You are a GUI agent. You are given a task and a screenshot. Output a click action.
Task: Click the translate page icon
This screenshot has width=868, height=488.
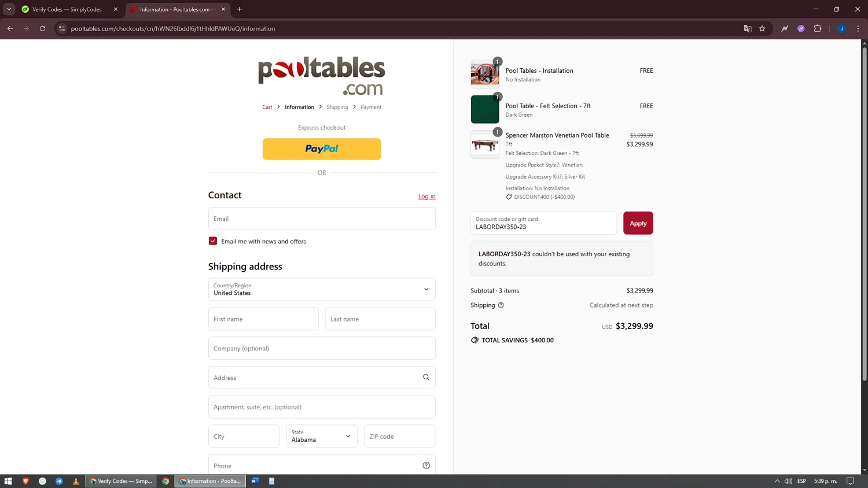747,28
